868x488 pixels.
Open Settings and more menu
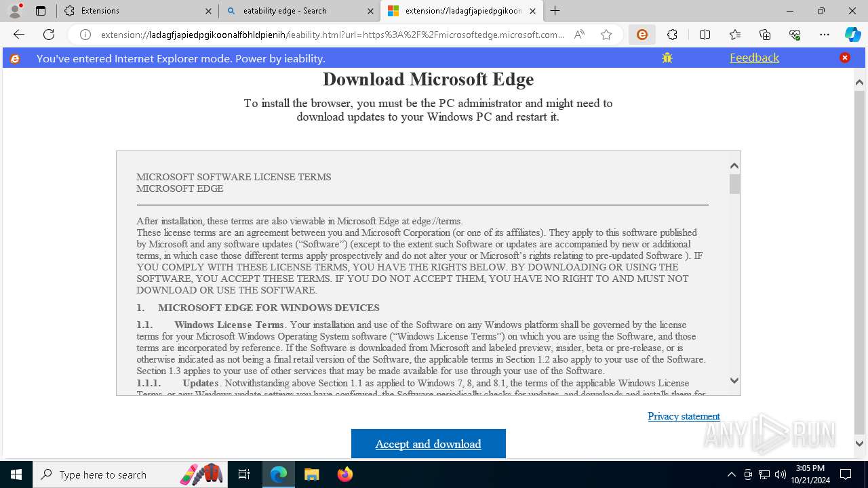tap(825, 35)
